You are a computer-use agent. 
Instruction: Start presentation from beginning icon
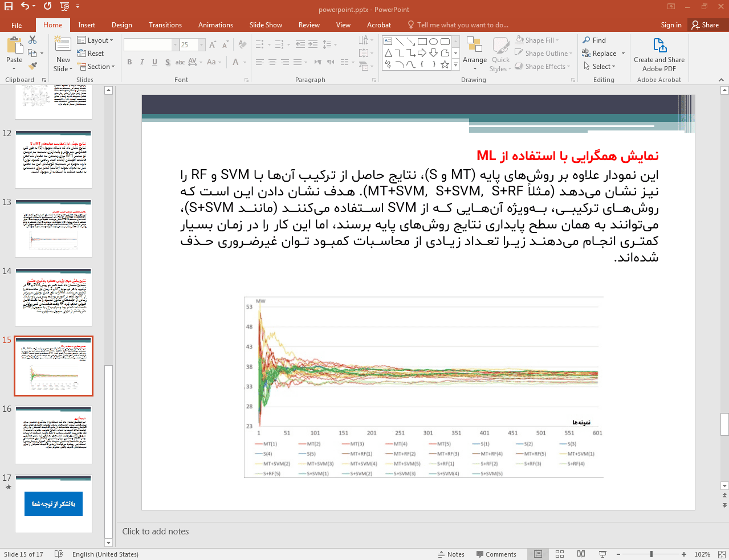coord(64,6)
